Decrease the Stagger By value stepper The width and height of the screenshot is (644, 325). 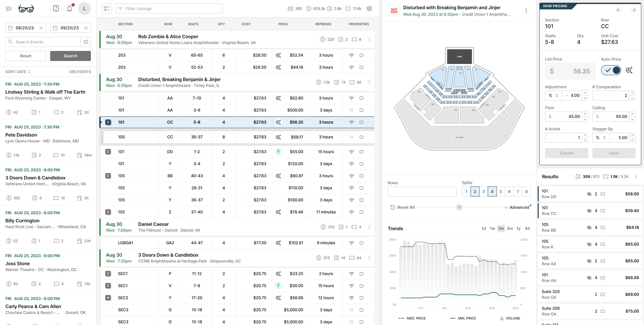632,140
